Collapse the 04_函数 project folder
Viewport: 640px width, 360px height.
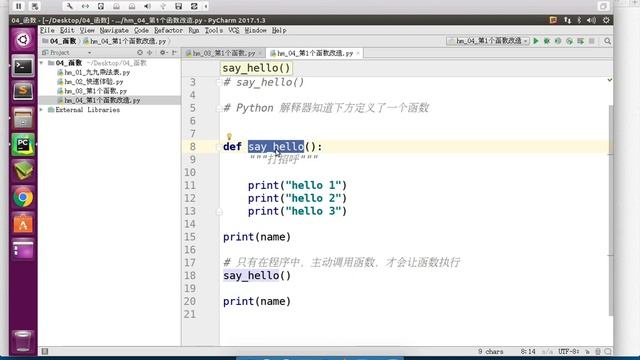coord(41,63)
